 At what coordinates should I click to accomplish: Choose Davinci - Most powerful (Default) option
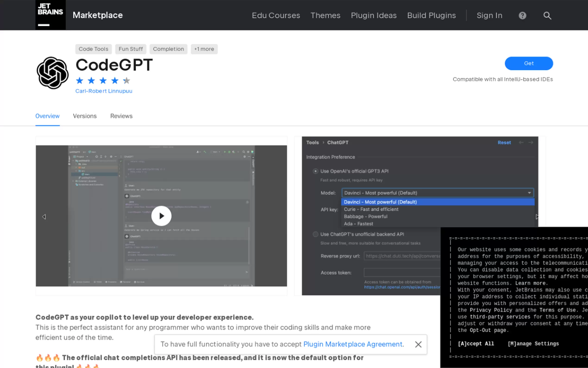point(438,202)
